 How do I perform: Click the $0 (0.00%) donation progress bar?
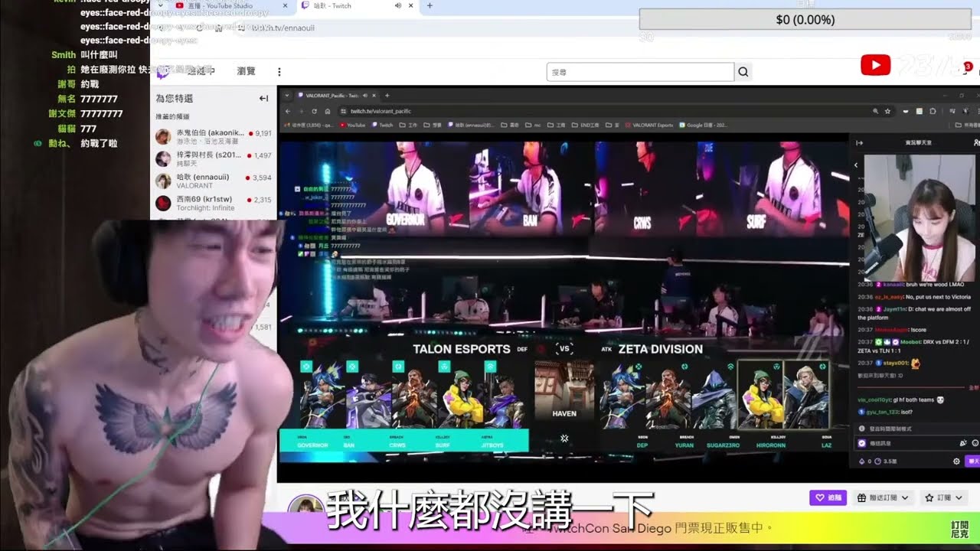[x=805, y=20]
